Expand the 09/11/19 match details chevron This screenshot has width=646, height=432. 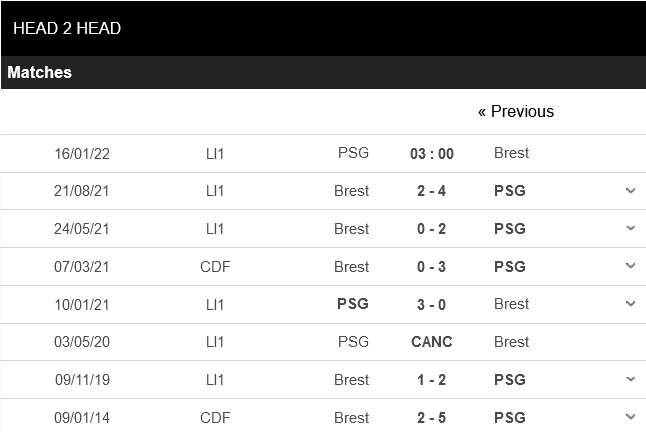coord(630,380)
